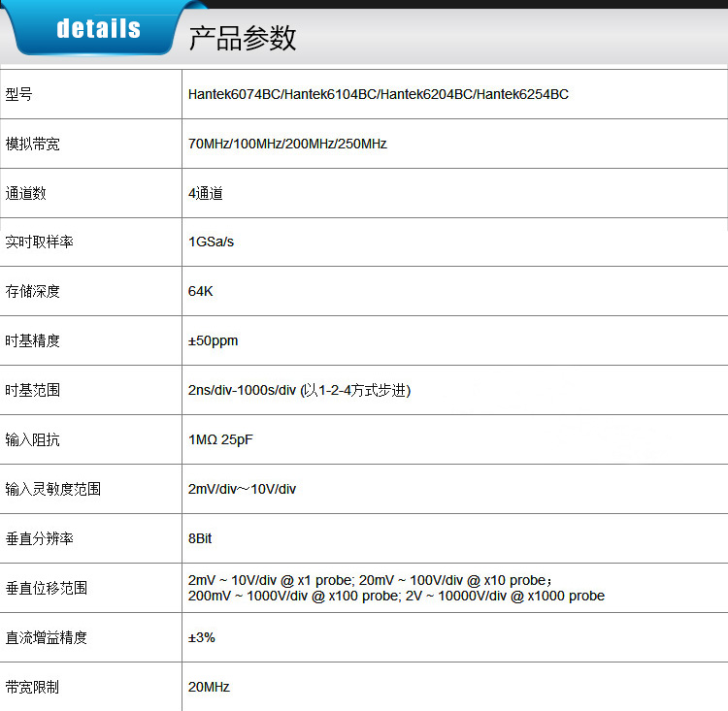This screenshot has width=728, height=711.
Task: Click the 1MΩ 25pF input impedance value
Action: tap(220, 439)
